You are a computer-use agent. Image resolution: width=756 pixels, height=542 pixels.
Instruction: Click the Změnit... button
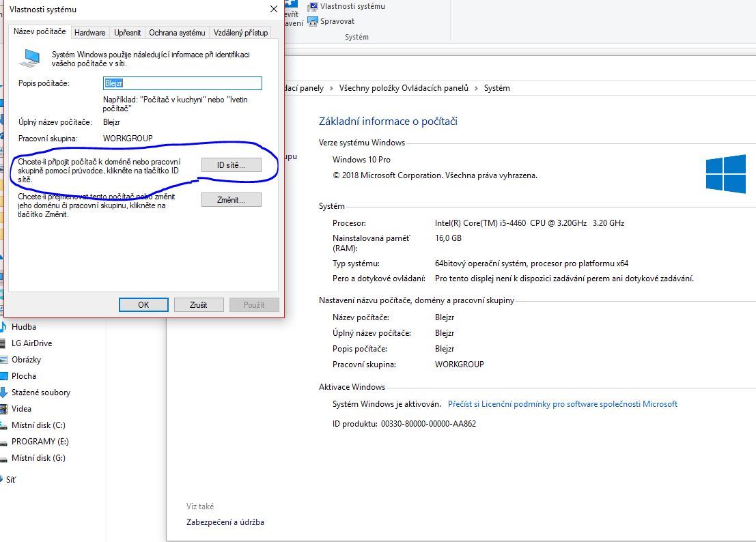[231, 200]
